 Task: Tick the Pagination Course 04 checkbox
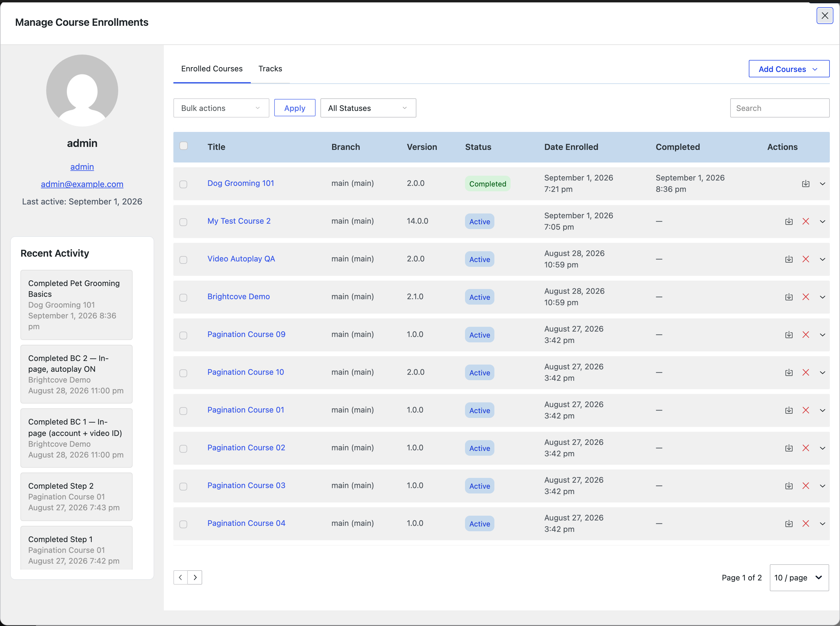184,524
